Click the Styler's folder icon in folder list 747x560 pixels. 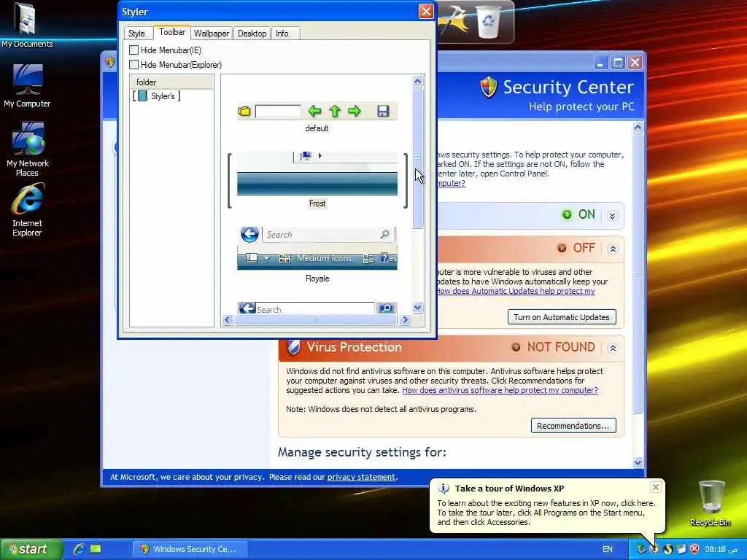click(x=142, y=96)
